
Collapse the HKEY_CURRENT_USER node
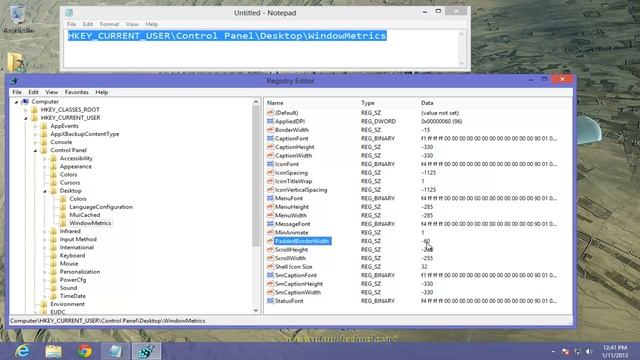click(x=25, y=118)
